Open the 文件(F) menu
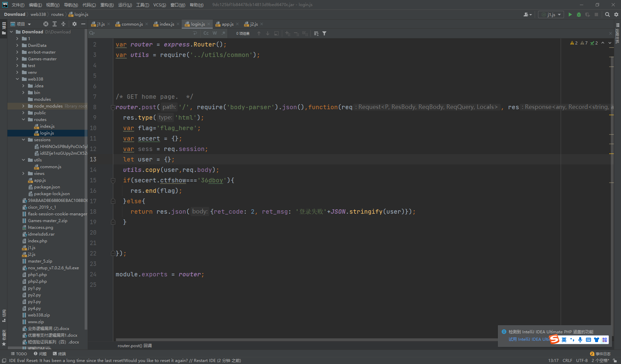The image size is (621, 364). (x=18, y=5)
